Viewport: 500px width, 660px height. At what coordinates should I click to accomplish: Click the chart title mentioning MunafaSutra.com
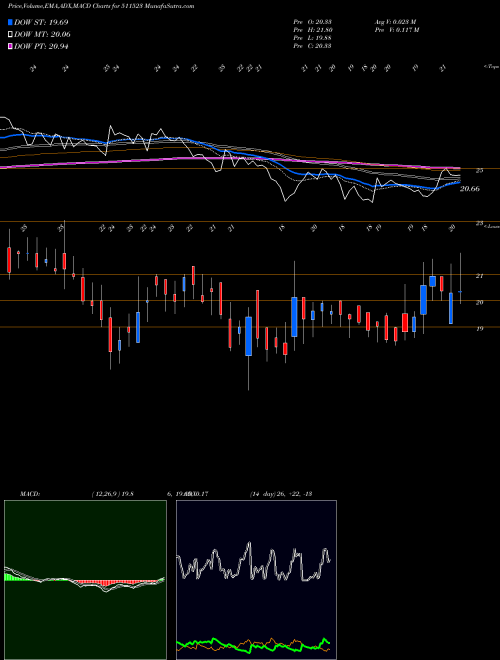101,6
